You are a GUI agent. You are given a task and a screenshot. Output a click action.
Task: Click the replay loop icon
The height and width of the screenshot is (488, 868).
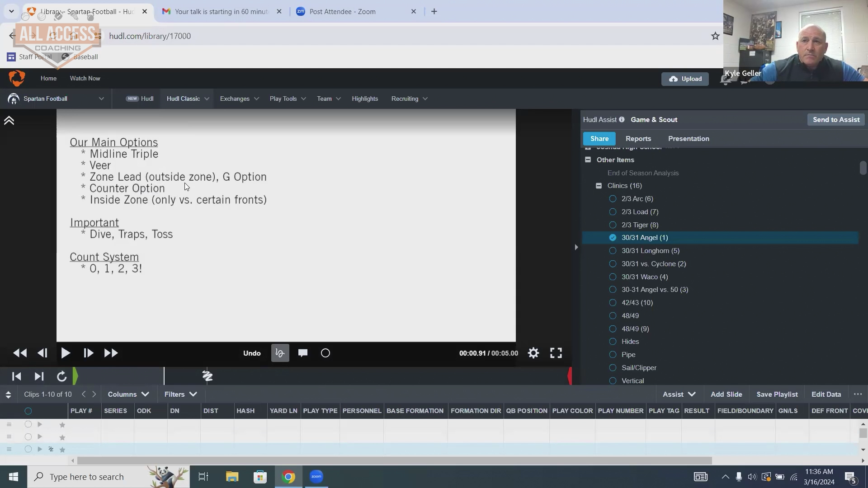coord(62,376)
